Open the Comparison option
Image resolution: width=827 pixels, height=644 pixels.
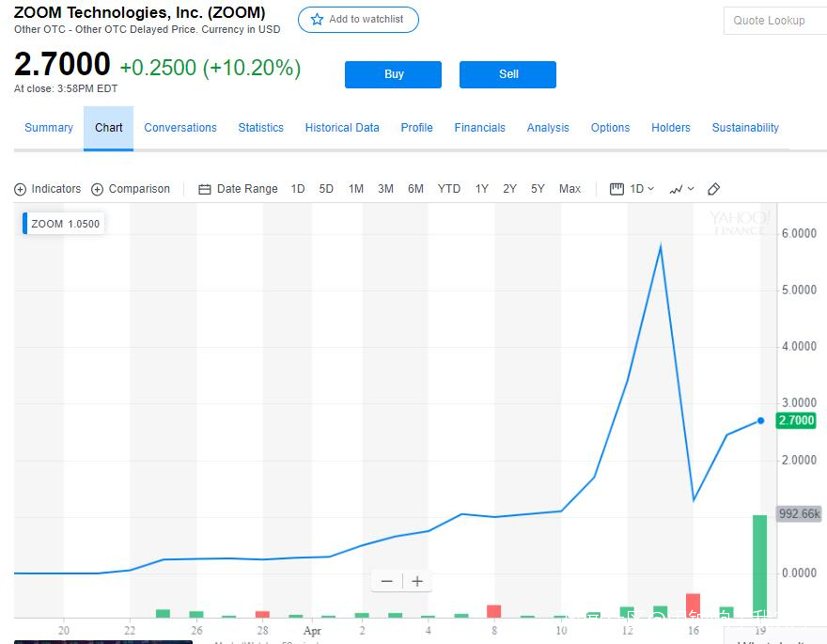(x=131, y=189)
